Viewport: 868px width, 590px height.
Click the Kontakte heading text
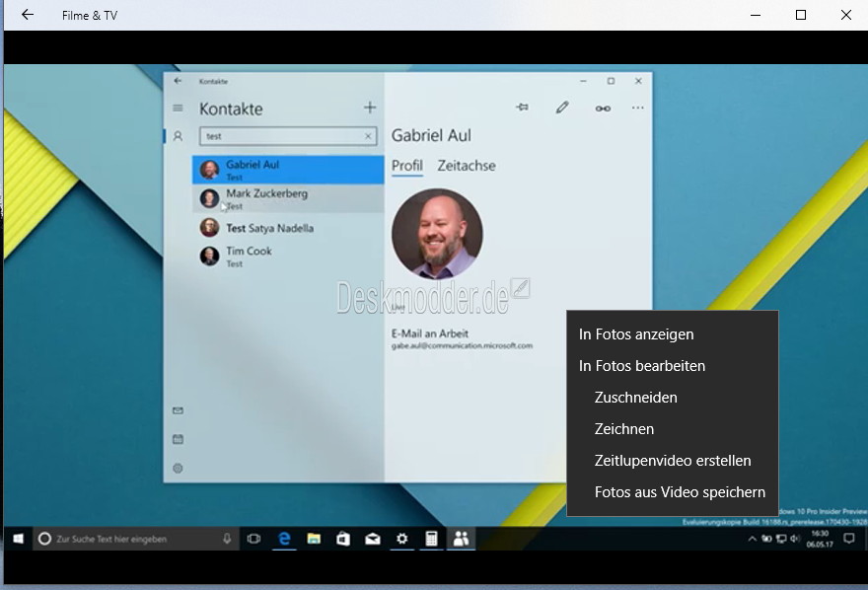231,110
